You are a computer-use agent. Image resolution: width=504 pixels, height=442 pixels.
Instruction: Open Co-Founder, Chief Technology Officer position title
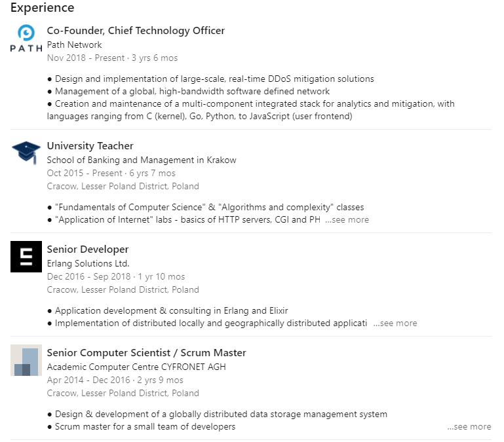(136, 31)
